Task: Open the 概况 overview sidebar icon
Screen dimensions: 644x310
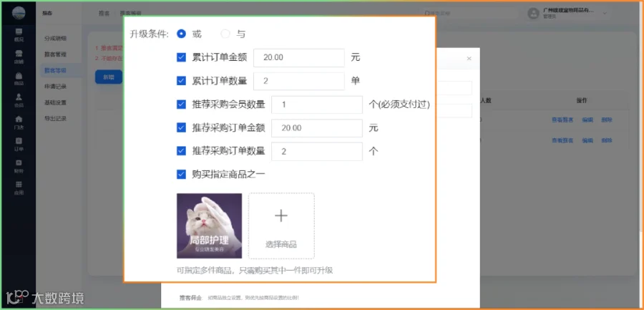Action: coord(19,34)
